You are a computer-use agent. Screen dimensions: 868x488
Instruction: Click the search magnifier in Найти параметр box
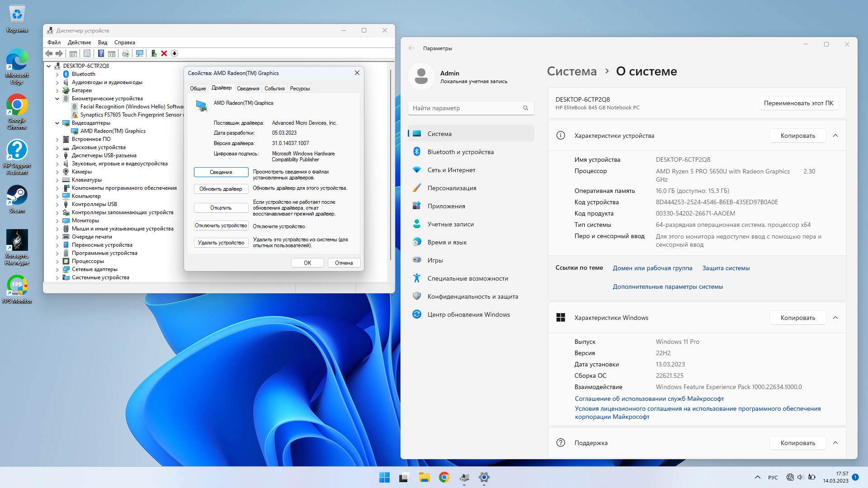[526, 108]
